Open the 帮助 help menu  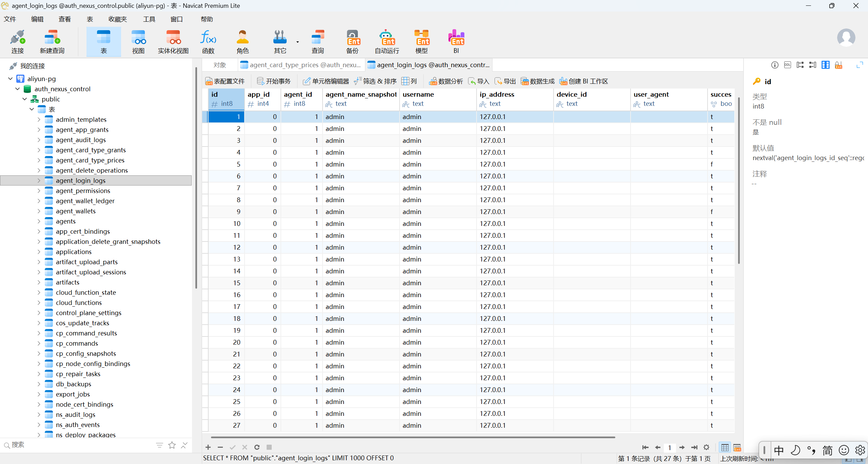[207, 19]
